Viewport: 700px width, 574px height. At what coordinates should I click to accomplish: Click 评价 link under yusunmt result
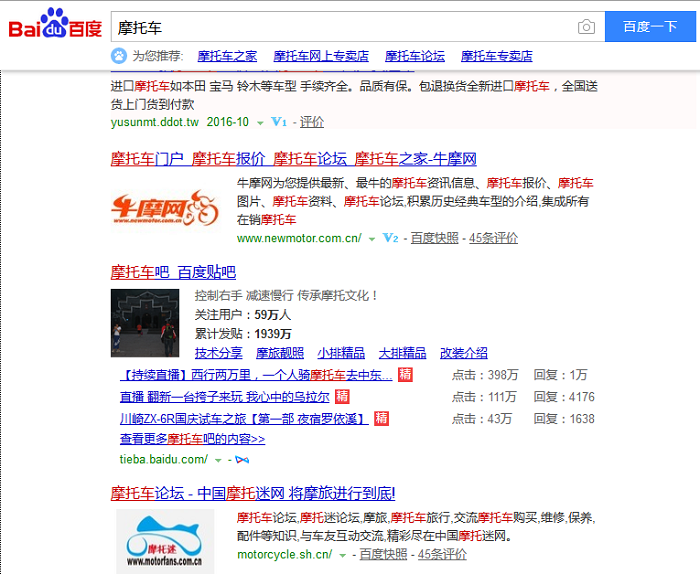click(x=312, y=122)
